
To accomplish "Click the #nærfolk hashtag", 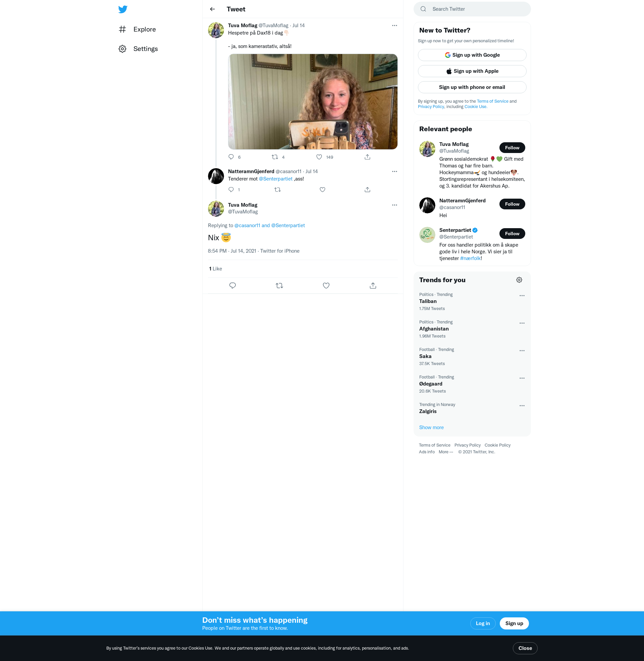I will click(x=470, y=258).
